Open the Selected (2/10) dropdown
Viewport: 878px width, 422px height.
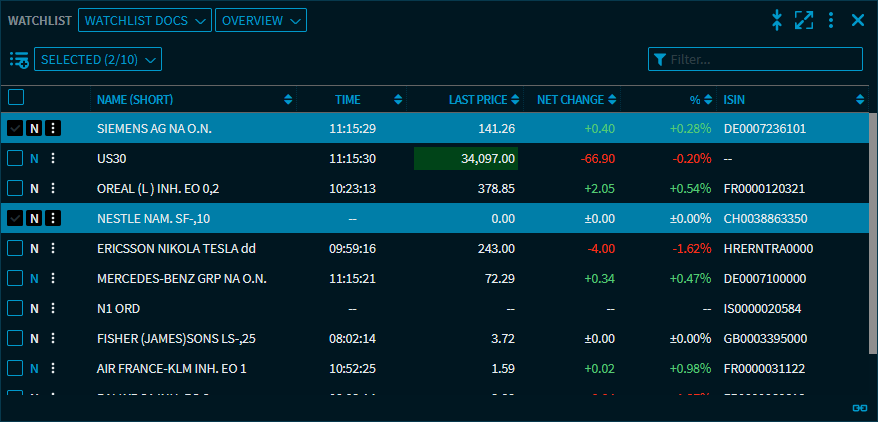(x=98, y=60)
